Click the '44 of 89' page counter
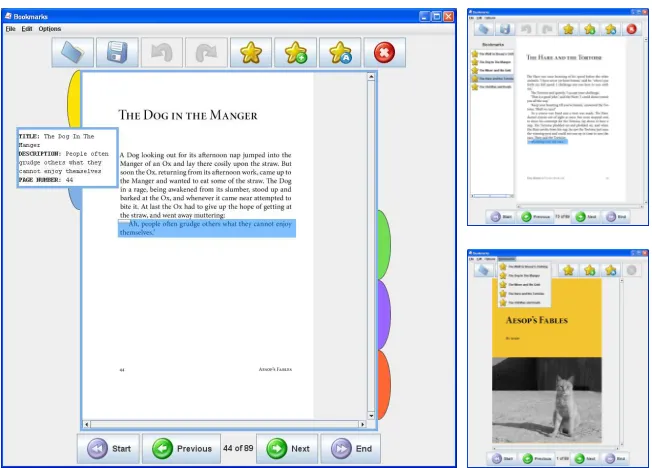The width and height of the screenshot is (652, 468). coord(238,448)
